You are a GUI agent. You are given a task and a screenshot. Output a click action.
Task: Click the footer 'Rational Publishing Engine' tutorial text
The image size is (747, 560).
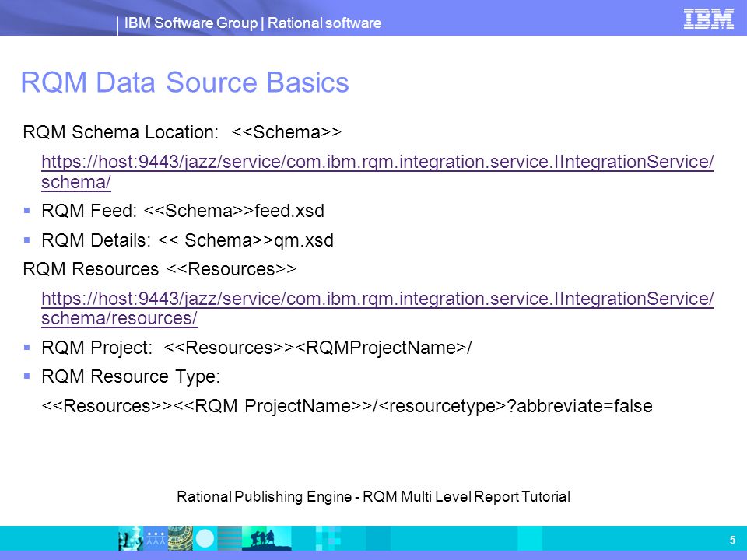coord(373,497)
